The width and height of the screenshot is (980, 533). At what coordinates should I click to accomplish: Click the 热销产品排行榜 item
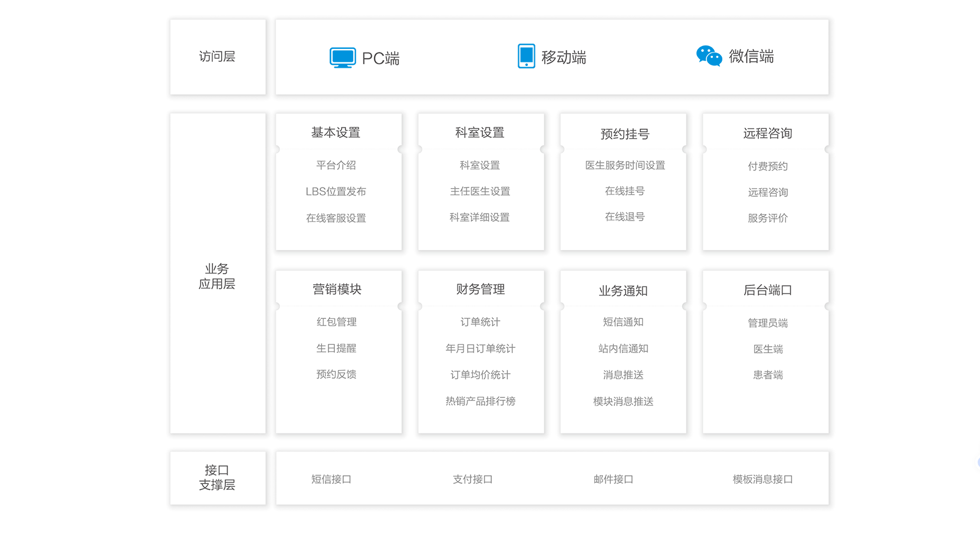point(481,401)
